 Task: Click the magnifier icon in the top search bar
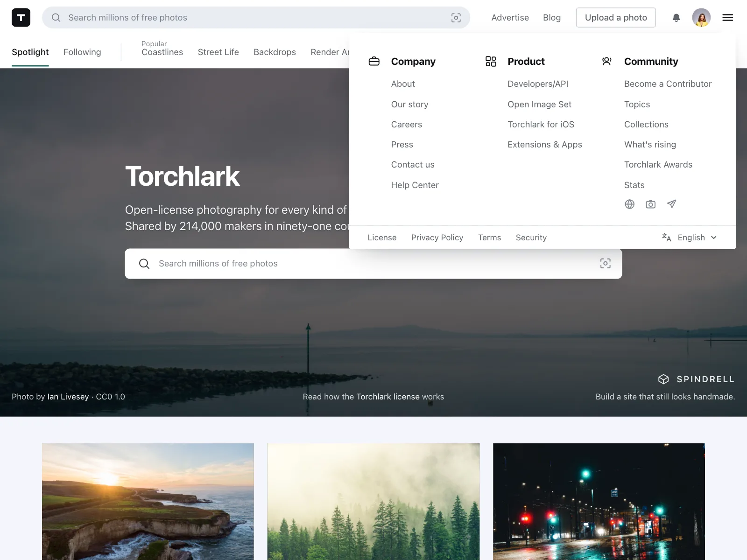tap(56, 18)
